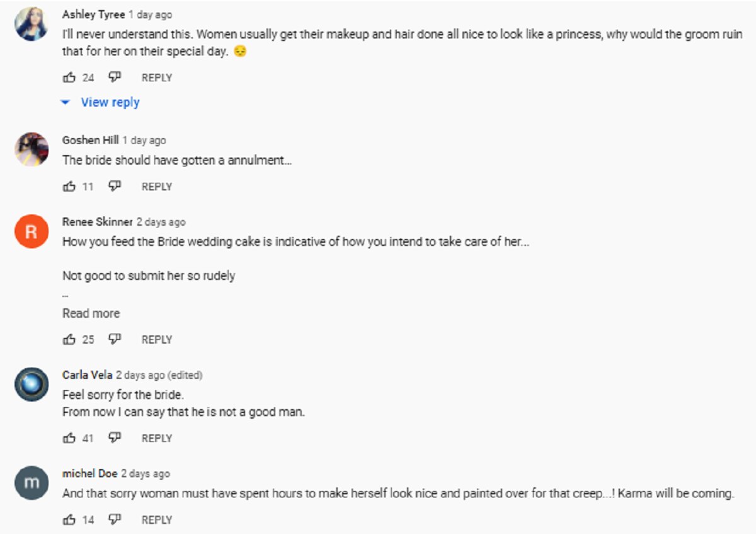
Task: Like Carla Vela's comment
Action: pyautogui.click(x=69, y=438)
